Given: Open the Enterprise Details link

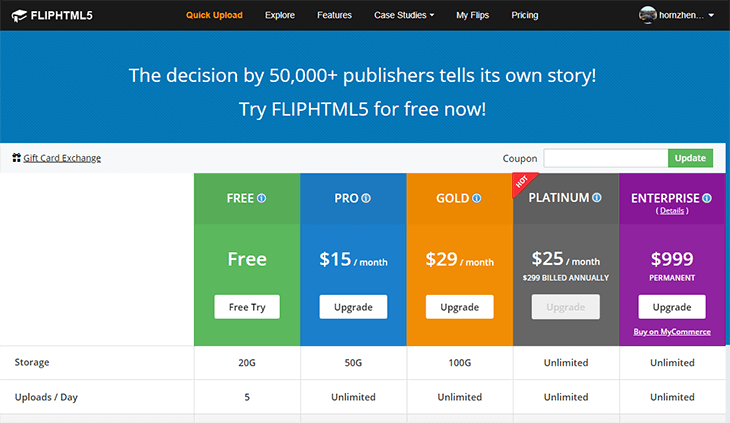Looking at the screenshot, I should (672, 211).
